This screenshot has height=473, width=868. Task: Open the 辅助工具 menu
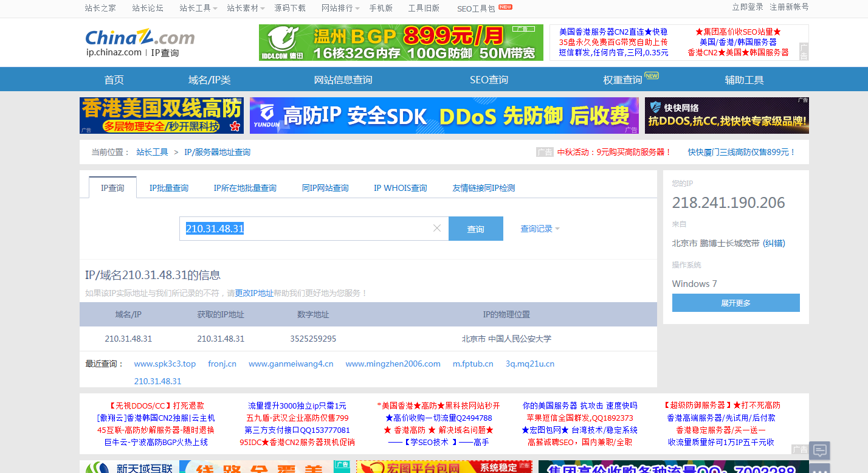[x=744, y=80]
